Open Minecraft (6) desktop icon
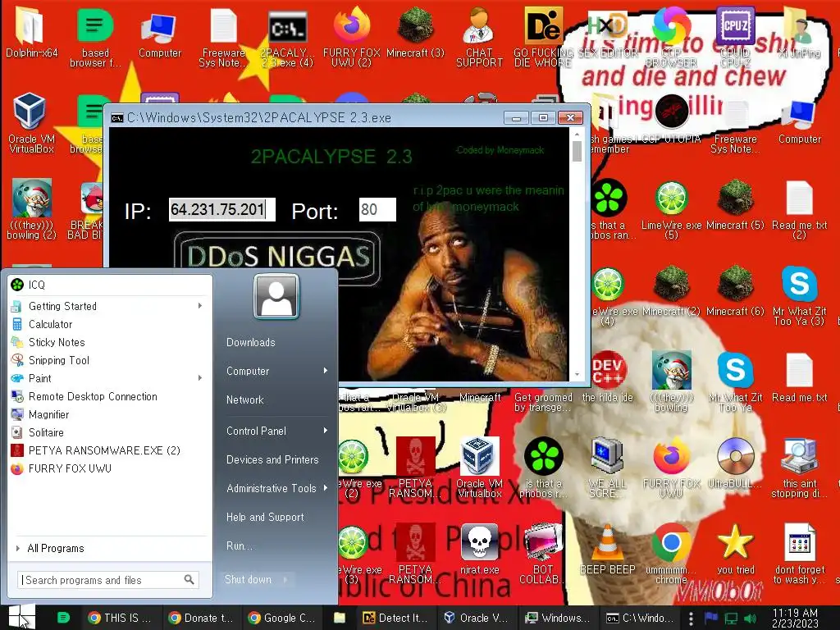This screenshot has width=840, height=630. click(735, 291)
